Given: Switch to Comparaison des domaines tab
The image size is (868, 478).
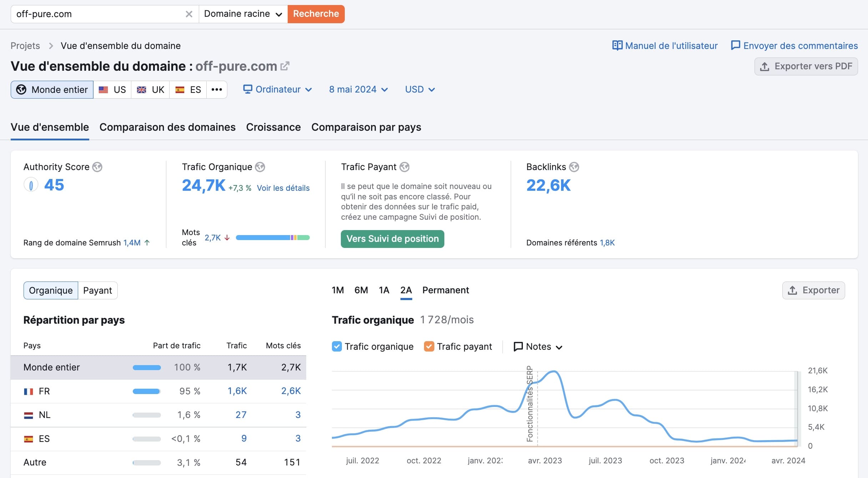Looking at the screenshot, I should tap(167, 127).
